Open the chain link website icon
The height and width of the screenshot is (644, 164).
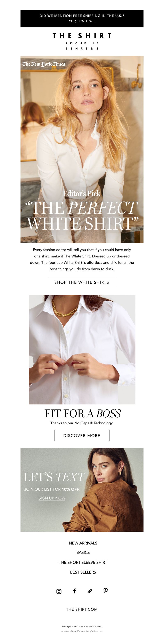(90, 591)
